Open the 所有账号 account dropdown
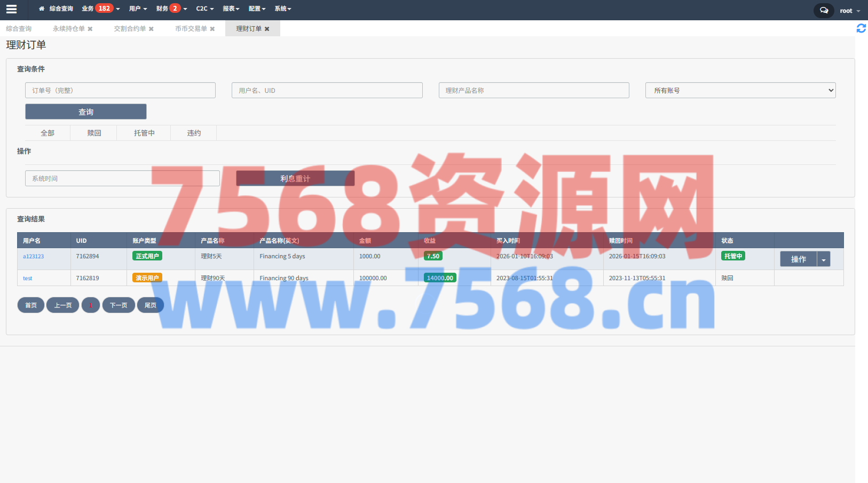The image size is (868, 483). click(740, 90)
